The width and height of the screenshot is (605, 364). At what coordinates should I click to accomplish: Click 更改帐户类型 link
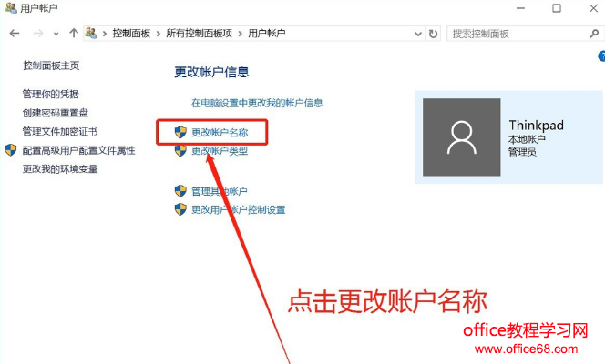[220, 151]
